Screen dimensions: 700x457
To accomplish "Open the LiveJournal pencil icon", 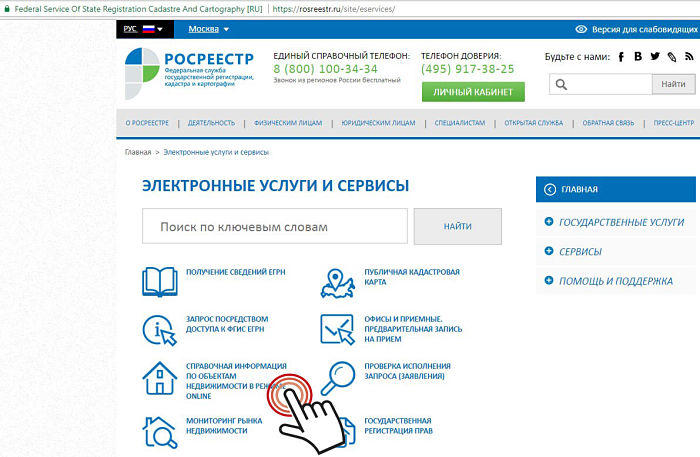I will coord(672,57).
